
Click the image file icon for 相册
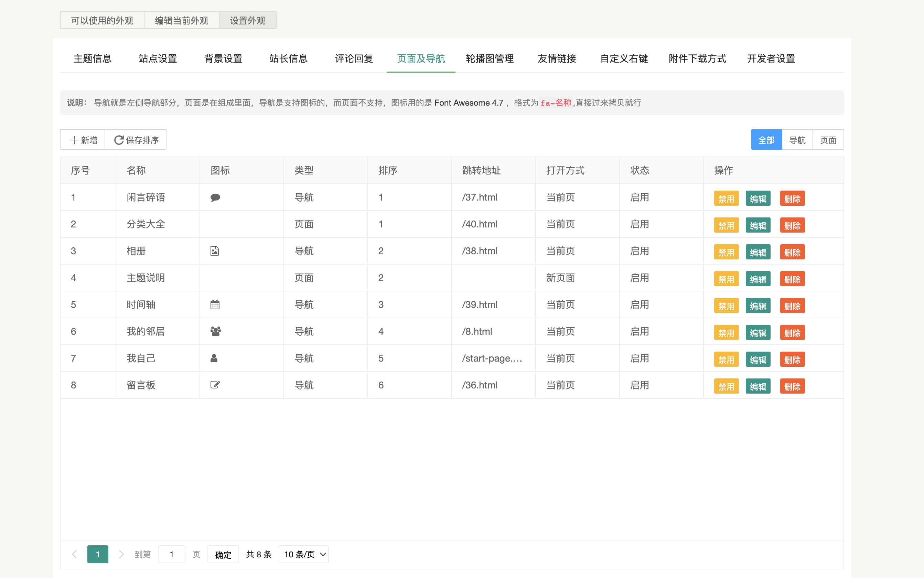214,251
